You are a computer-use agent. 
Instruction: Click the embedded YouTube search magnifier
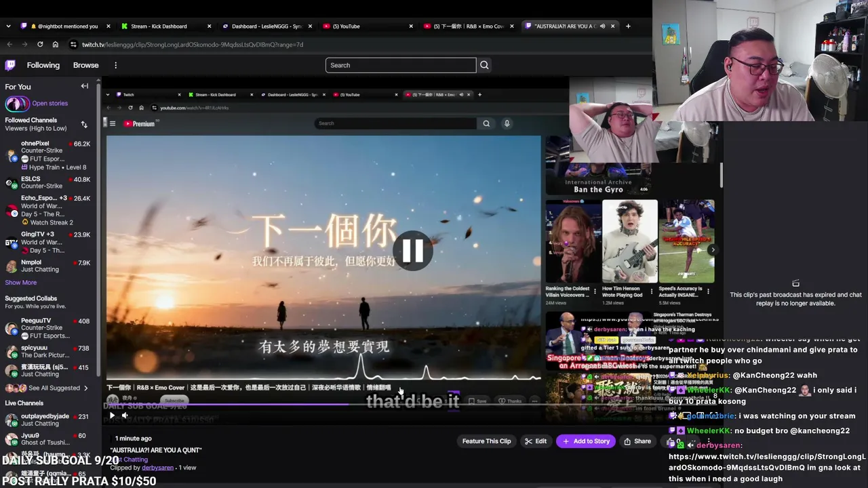coord(486,123)
